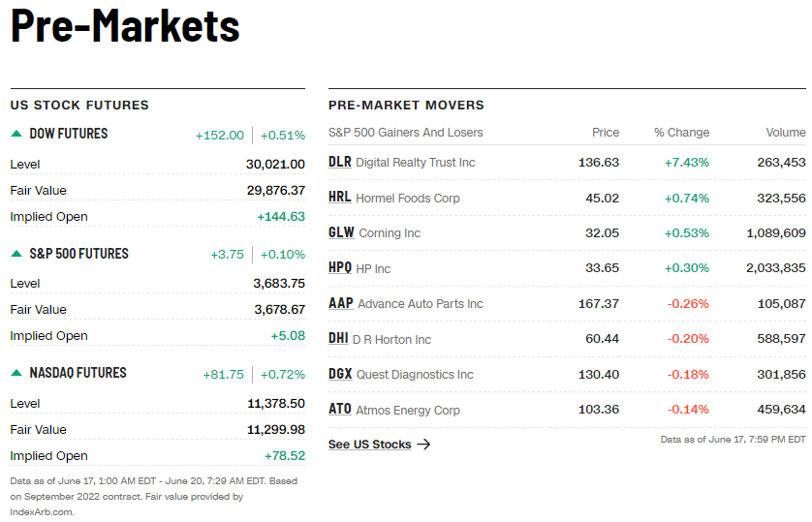Screen dimensions: 812x522
Task: Open HPQ stock quote page
Action: coord(340,268)
